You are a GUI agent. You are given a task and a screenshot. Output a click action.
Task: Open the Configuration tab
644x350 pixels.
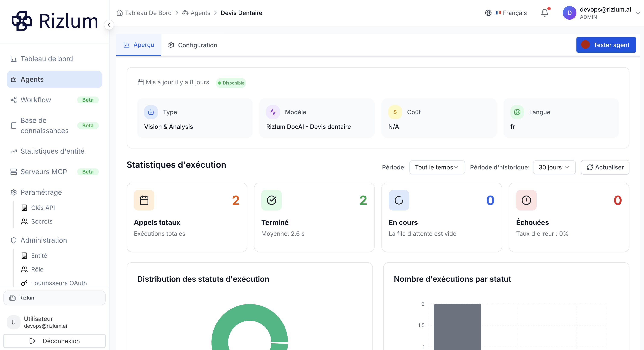coord(192,45)
